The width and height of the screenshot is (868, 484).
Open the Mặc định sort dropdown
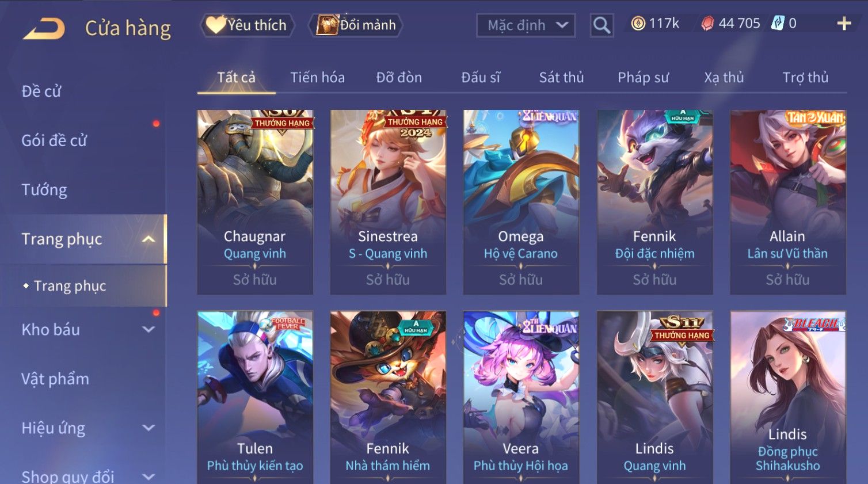[526, 25]
